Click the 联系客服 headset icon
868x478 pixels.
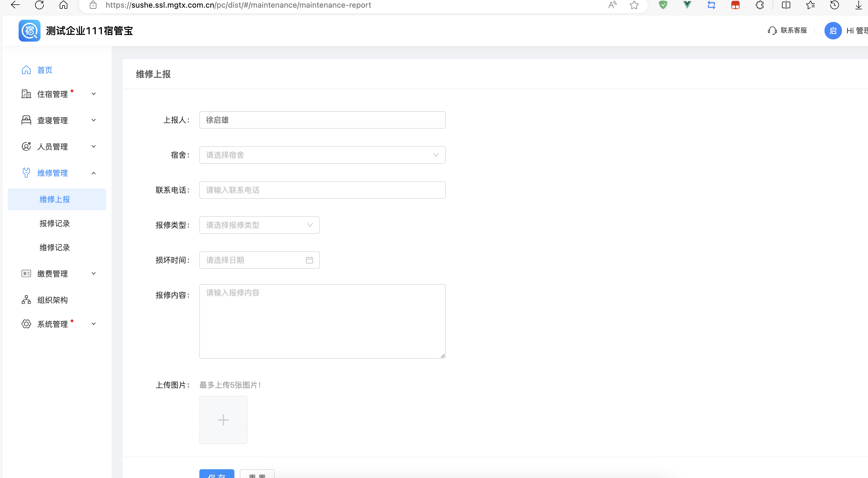(x=772, y=31)
